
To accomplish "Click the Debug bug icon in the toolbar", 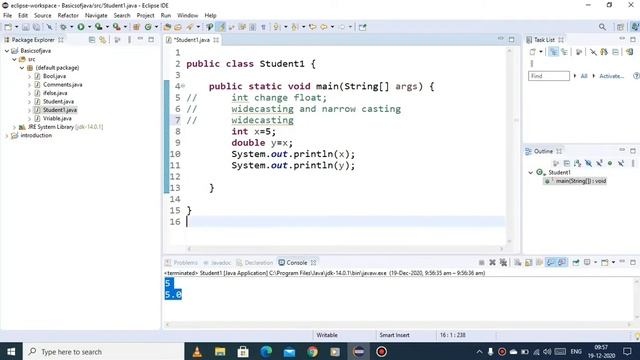I will click(x=63, y=27).
